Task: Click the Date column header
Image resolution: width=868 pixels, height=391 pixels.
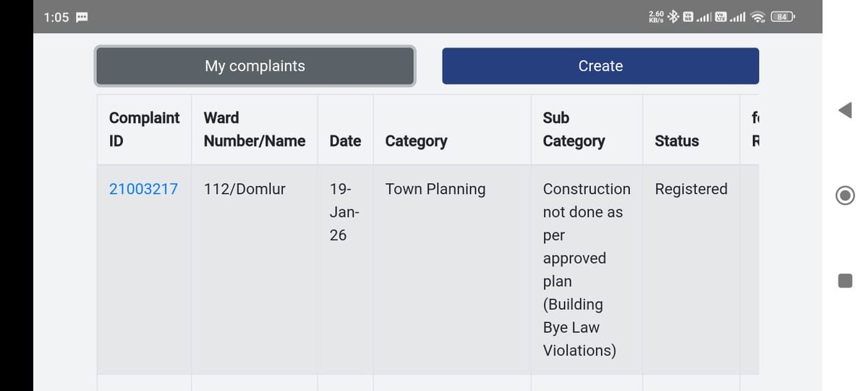Action: pos(345,130)
